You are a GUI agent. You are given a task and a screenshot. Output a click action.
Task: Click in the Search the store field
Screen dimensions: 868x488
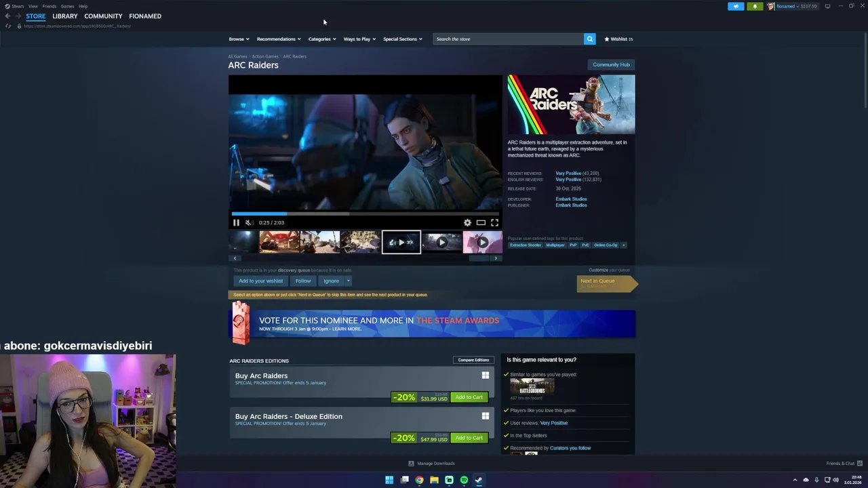(x=509, y=39)
